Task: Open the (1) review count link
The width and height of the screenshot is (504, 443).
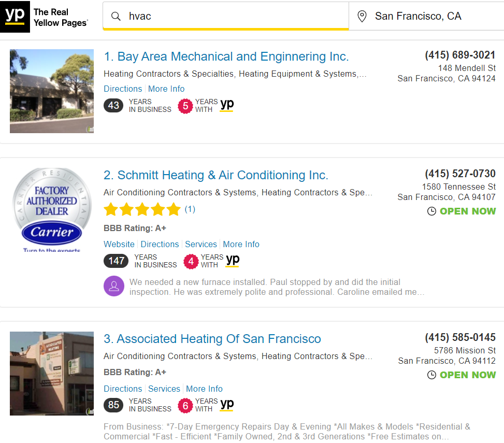Action: pos(190,209)
